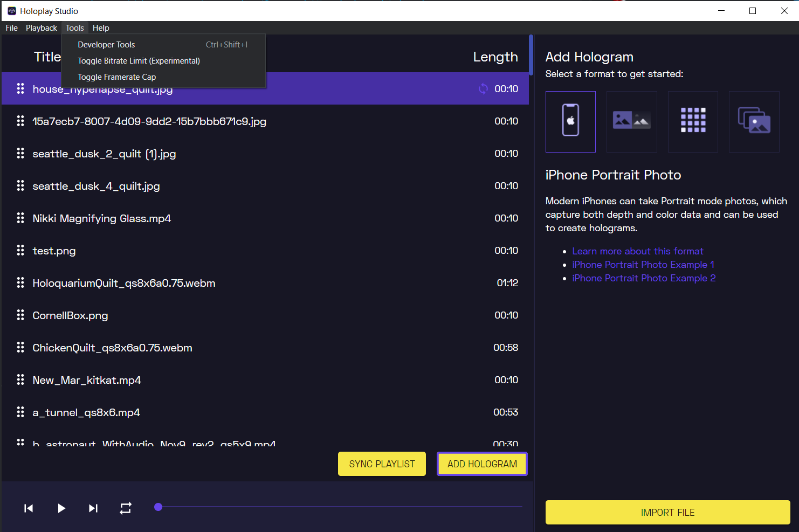Select the iPhone Portrait Photo format icon

pos(570,121)
